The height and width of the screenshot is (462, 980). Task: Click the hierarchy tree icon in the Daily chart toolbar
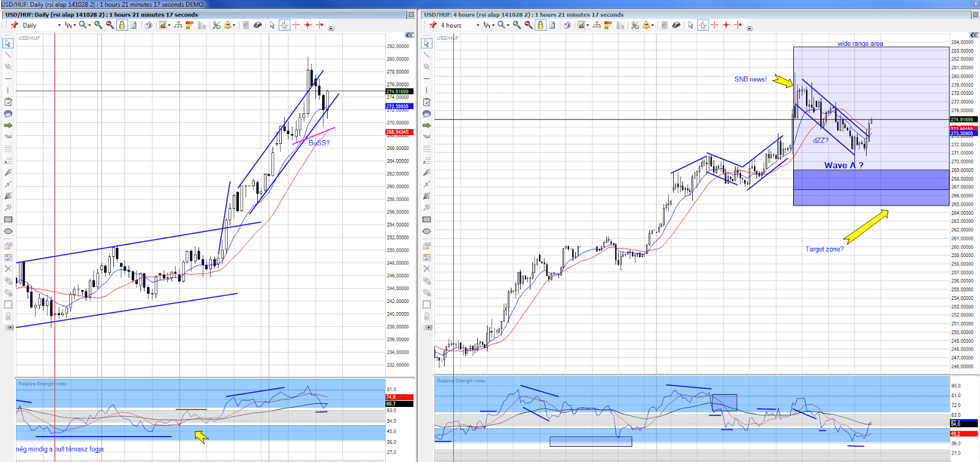tap(178, 25)
